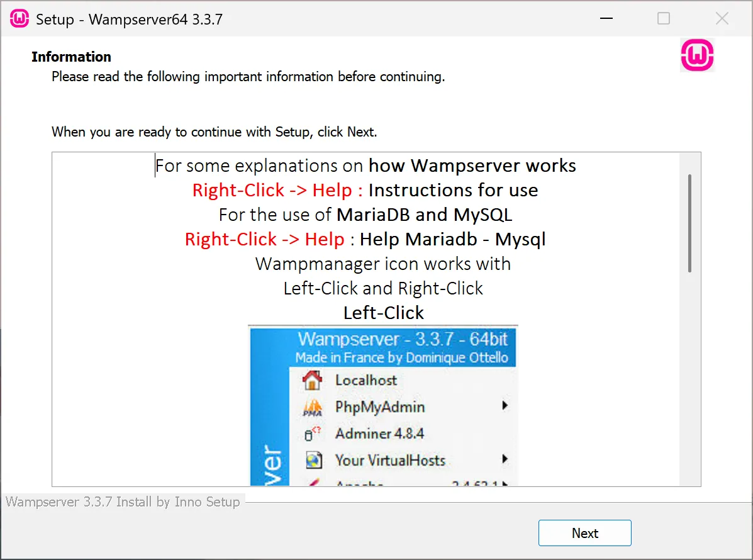Click the Next button

point(584,533)
